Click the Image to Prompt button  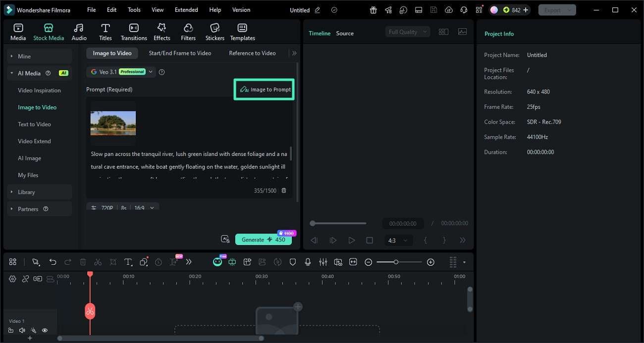(x=264, y=89)
